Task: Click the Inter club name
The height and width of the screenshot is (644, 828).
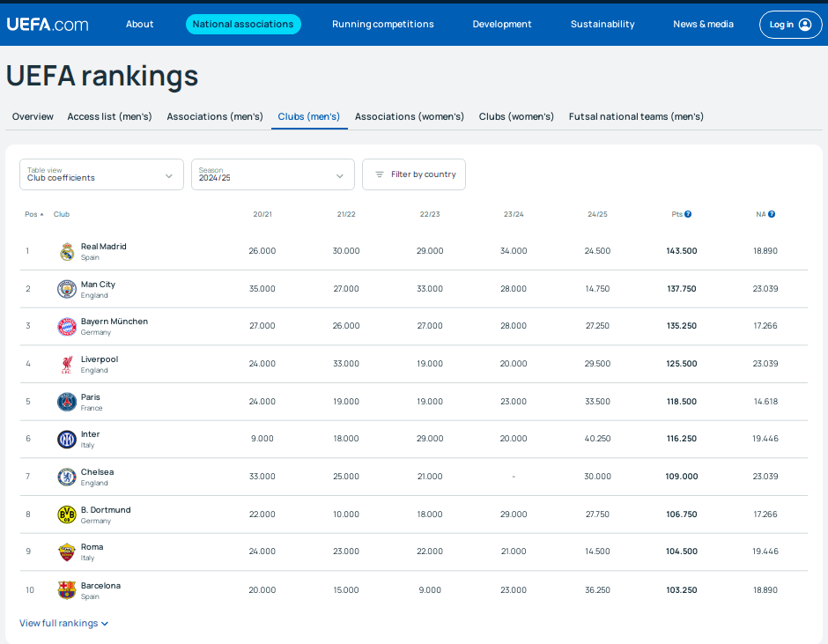Action: [x=91, y=434]
